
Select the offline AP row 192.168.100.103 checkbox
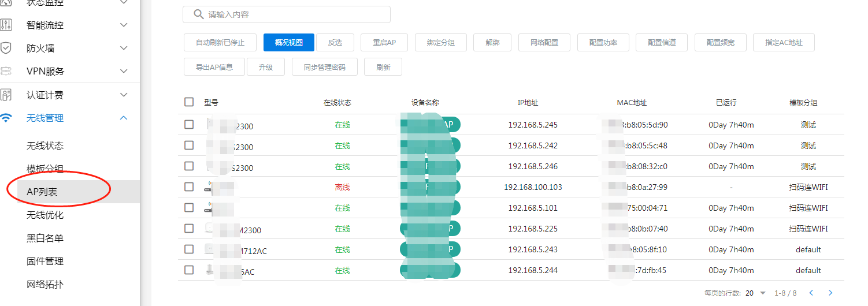pyautogui.click(x=189, y=186)
